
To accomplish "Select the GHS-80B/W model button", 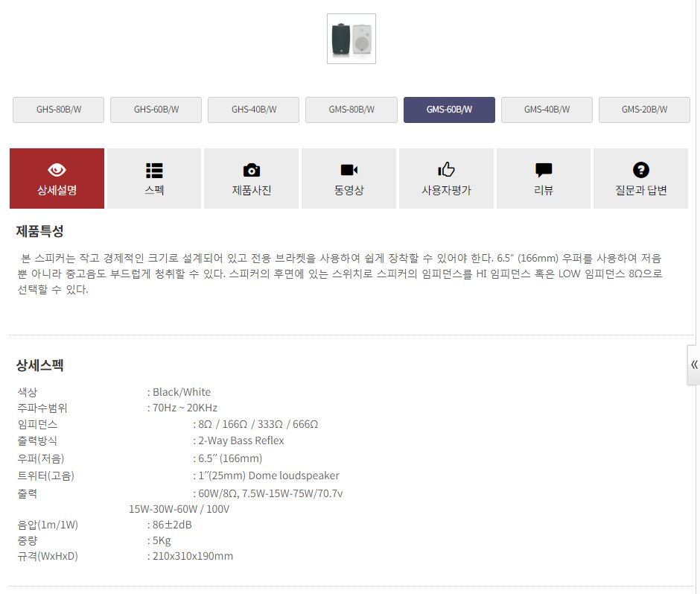I will pos(58,110).
